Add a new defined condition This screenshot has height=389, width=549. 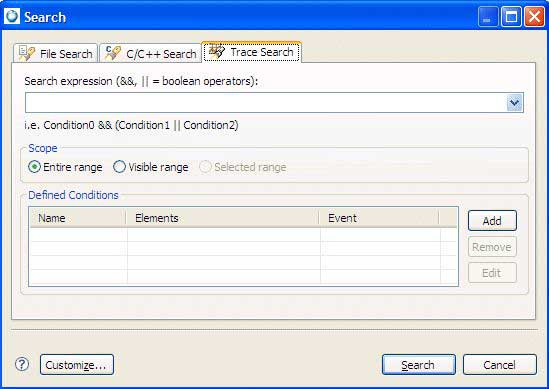pyautogui.click(x=492, y=221)
